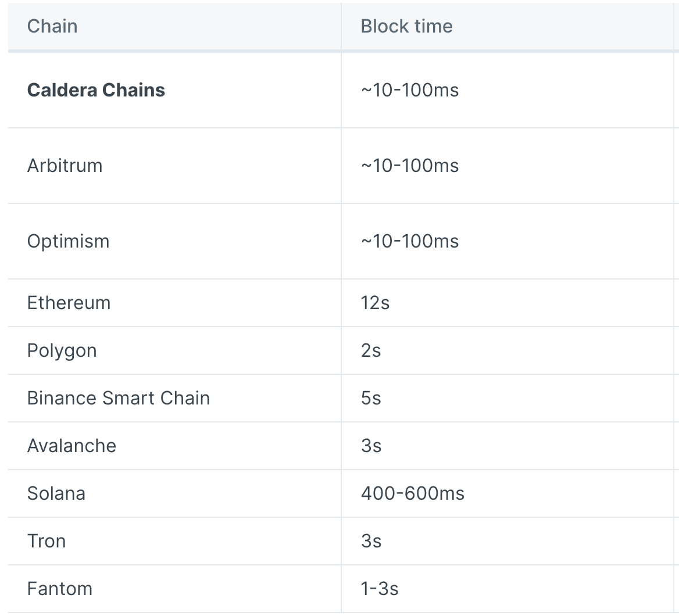The height and width of the screenshot is (616, 679).
Task: Click Binance Smart Chain's 5s value
Action: tap(371, 398)
